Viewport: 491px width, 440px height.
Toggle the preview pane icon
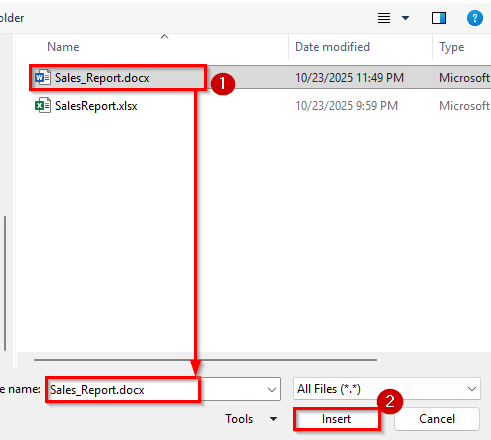pyautogui.click(x=439, y=18)
